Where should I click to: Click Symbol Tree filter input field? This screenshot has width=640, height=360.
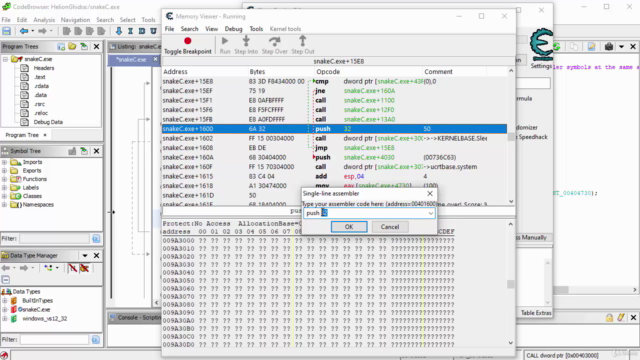click(x=54, y=238)
